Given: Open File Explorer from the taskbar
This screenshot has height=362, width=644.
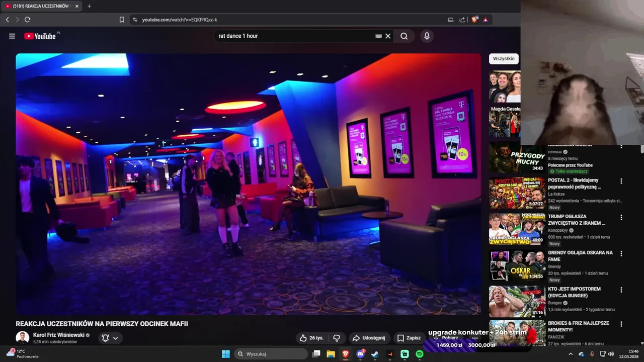Looking at the screenshot, I should coord(331,354).
